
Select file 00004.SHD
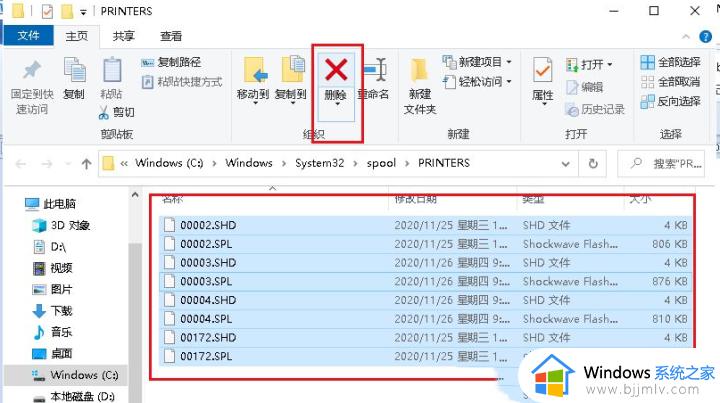point(425,300)
